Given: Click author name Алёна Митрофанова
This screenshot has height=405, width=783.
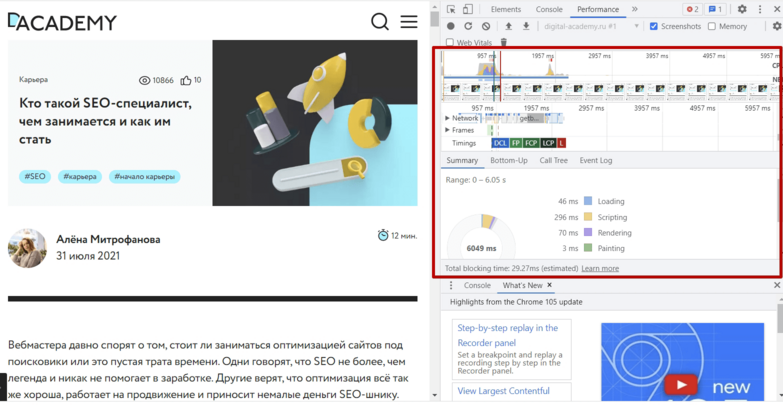Looking at the screenshot, I should click(x=108, y=240).
